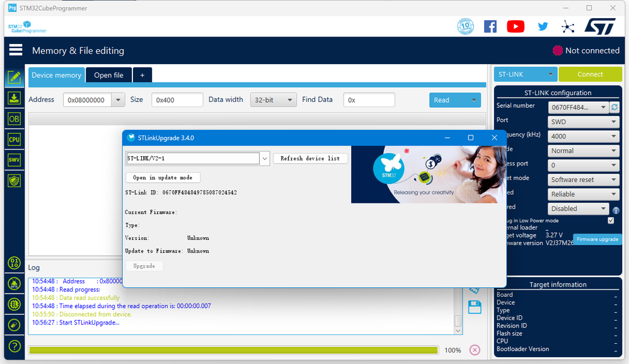629x364 pixels.
Task: Open the Reliable speed dropdown
Action: click(x=583, y=194)
